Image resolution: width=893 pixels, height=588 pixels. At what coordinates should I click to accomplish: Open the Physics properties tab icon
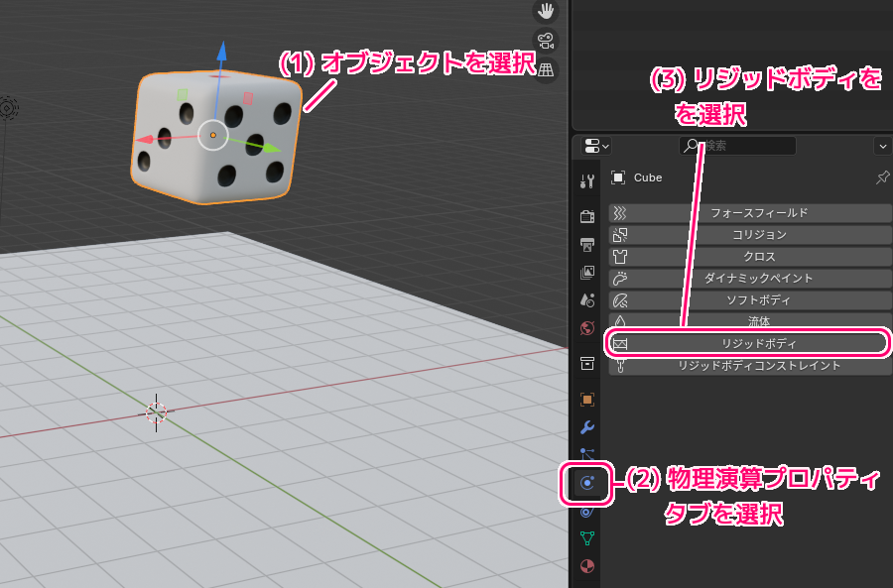(x=586, y=482)
